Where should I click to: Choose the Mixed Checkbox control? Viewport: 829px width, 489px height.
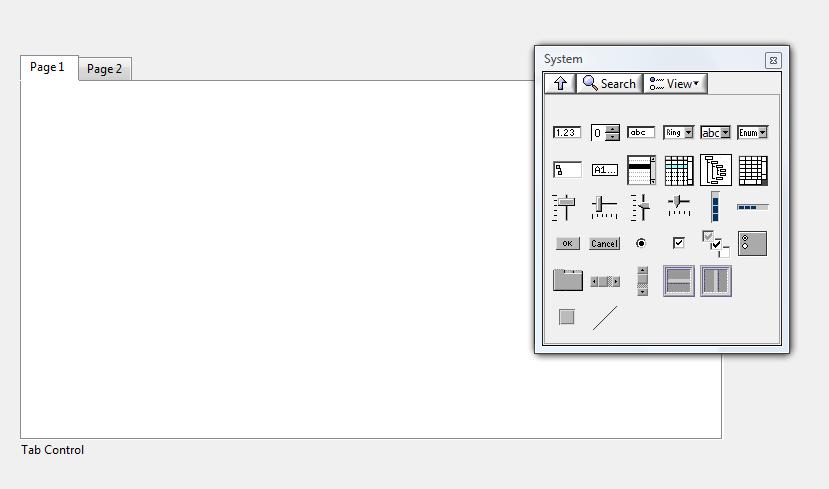pos(715,243)
